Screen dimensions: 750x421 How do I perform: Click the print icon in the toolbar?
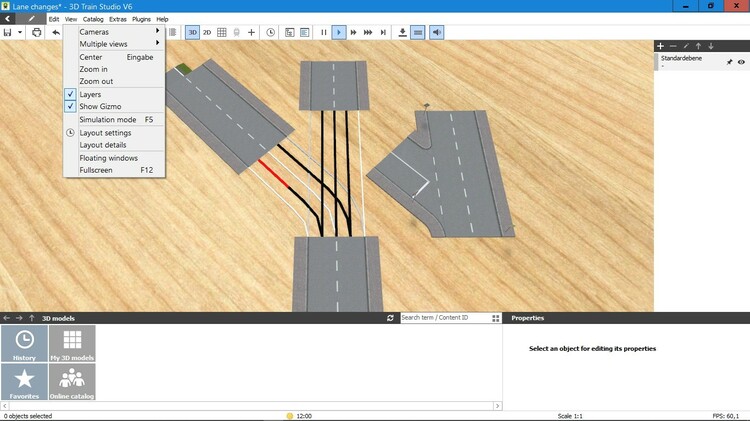coord(37,32)
